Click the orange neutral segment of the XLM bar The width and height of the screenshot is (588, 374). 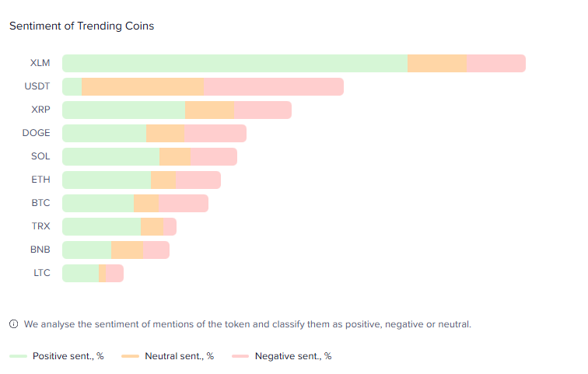coord(436,64)
